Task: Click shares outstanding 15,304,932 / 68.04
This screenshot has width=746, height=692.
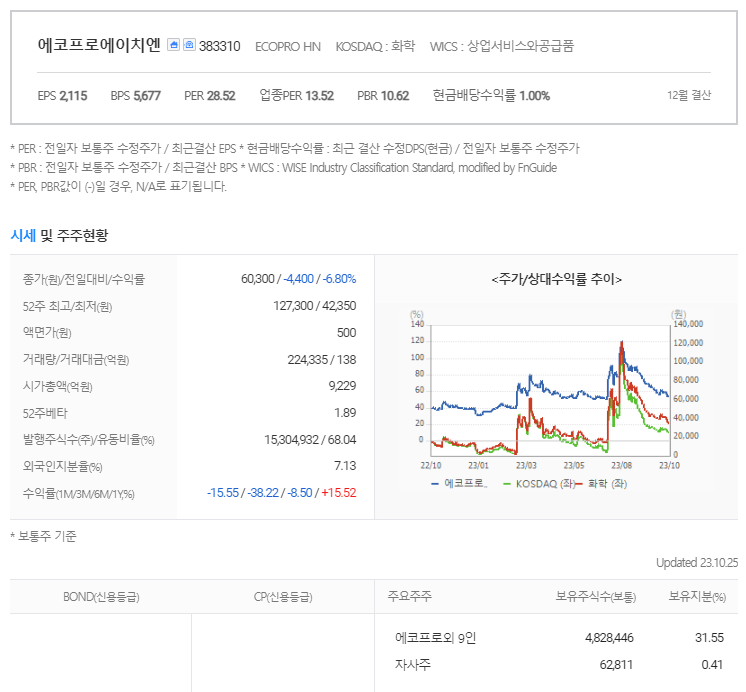Action: (310, 439)
